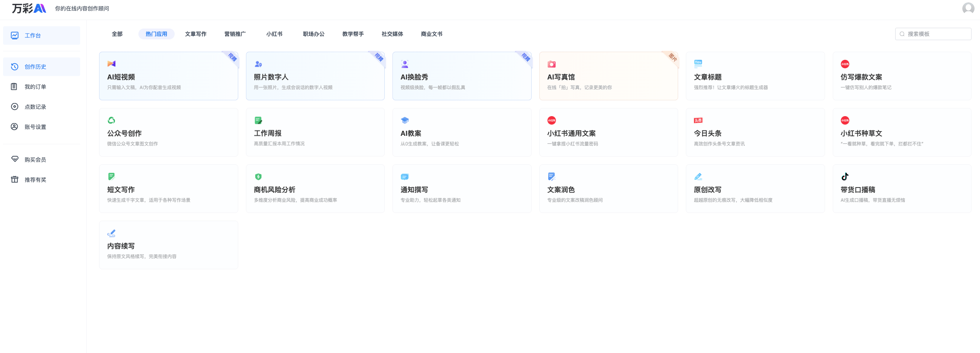Click the 文案润色 card title

coord(561,190)
